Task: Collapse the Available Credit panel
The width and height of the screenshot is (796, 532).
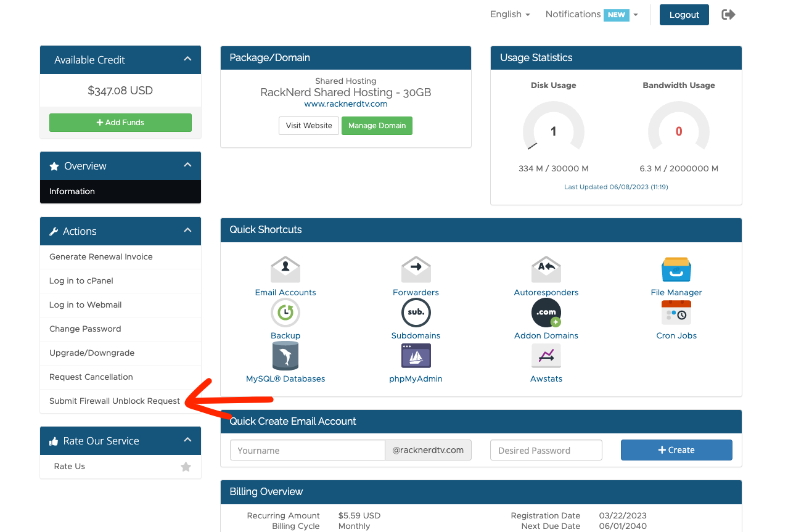Action: [187, 57]
